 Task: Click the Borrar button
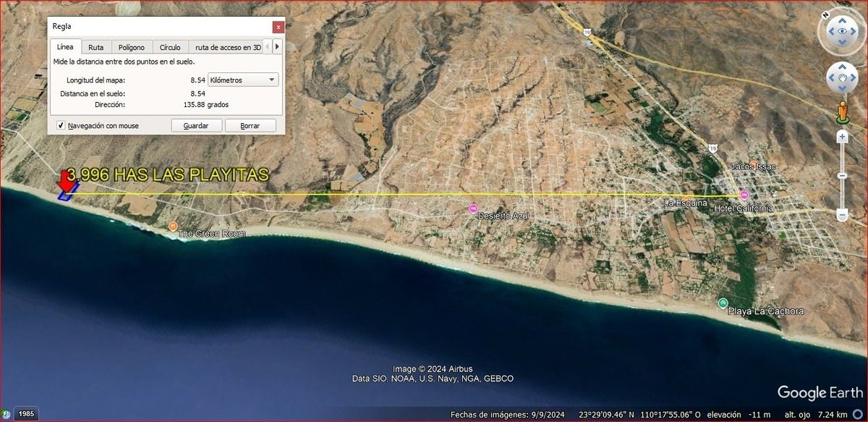pyautogui.click(x=250, y=125)
